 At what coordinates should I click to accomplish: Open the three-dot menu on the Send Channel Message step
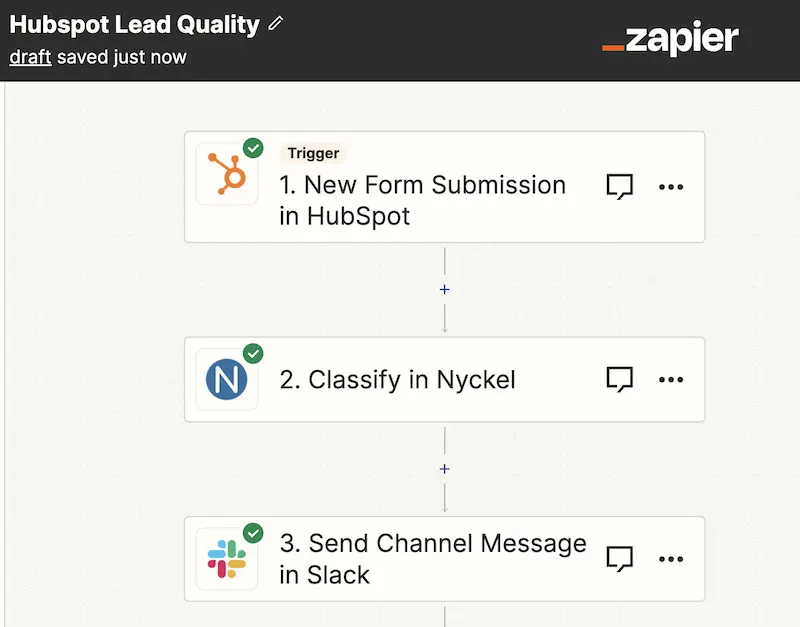[x=671, y=559]
